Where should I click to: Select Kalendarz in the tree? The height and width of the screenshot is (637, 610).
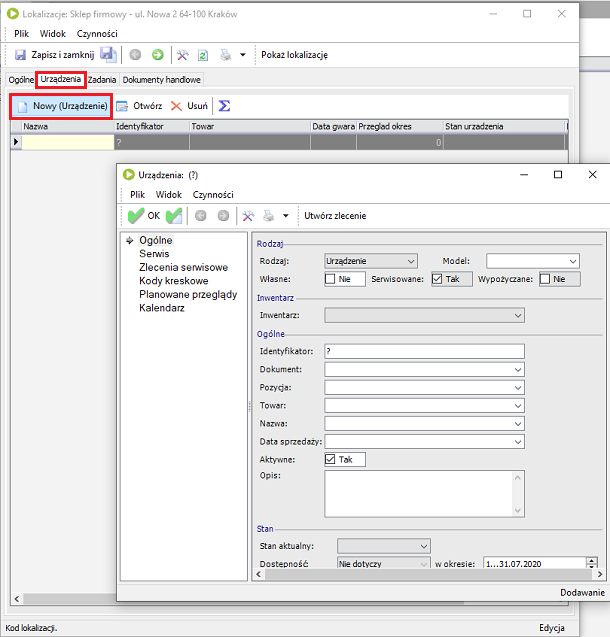pyautogui.click(x=162, y=308)
